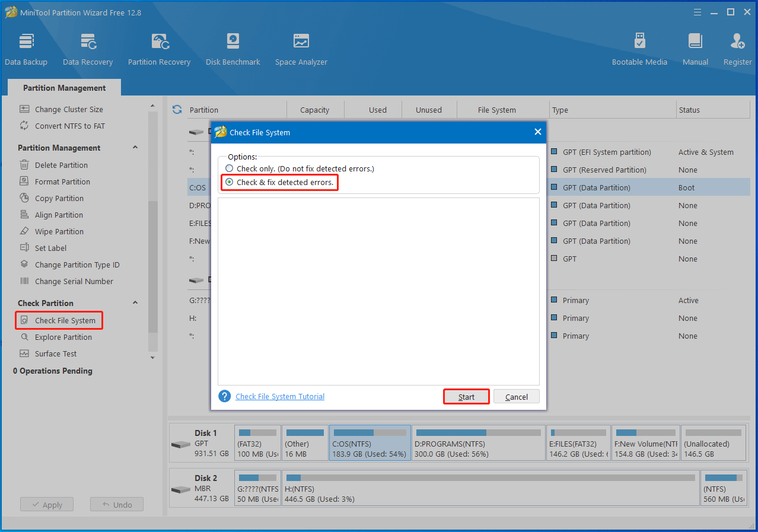Select H:(NTFS) 446.5 GB block
Image resolution: width=758 pixels, height=532 pixels.
[491, 488]
